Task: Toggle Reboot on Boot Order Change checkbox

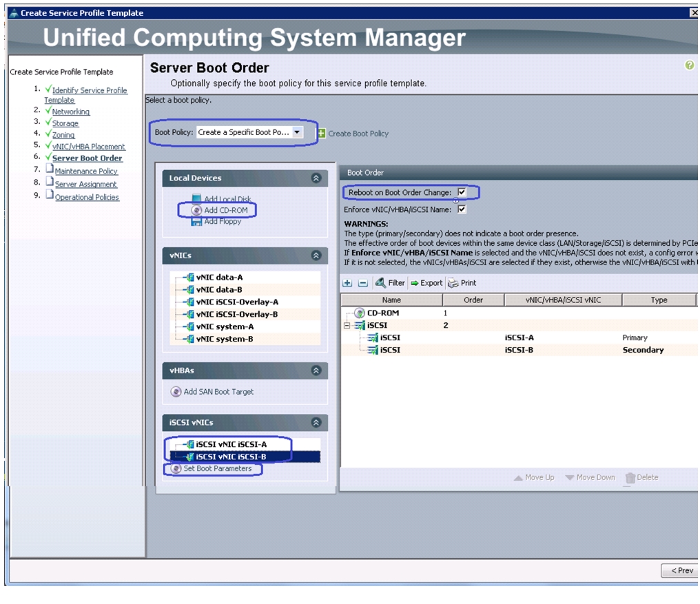Action: pyautogui.click(x=462, y=192)
